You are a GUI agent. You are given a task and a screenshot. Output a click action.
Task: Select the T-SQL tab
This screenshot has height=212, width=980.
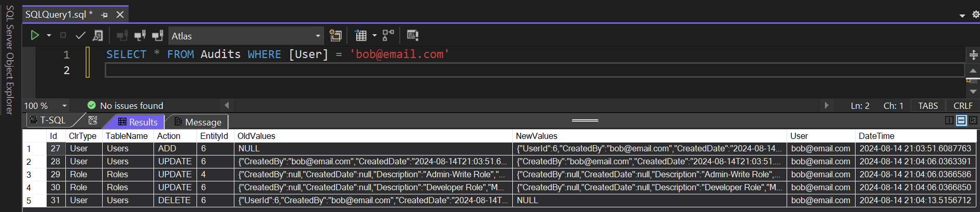(48, 120)
